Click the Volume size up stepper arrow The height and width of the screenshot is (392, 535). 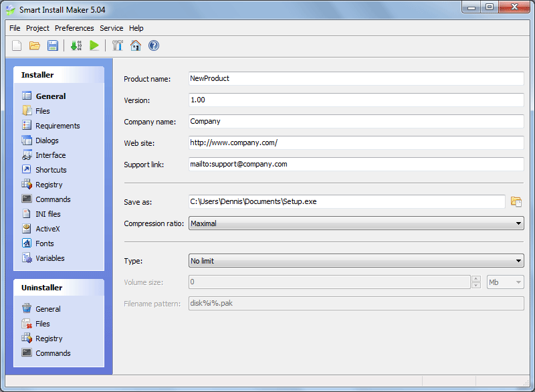[x=475, y=279]
